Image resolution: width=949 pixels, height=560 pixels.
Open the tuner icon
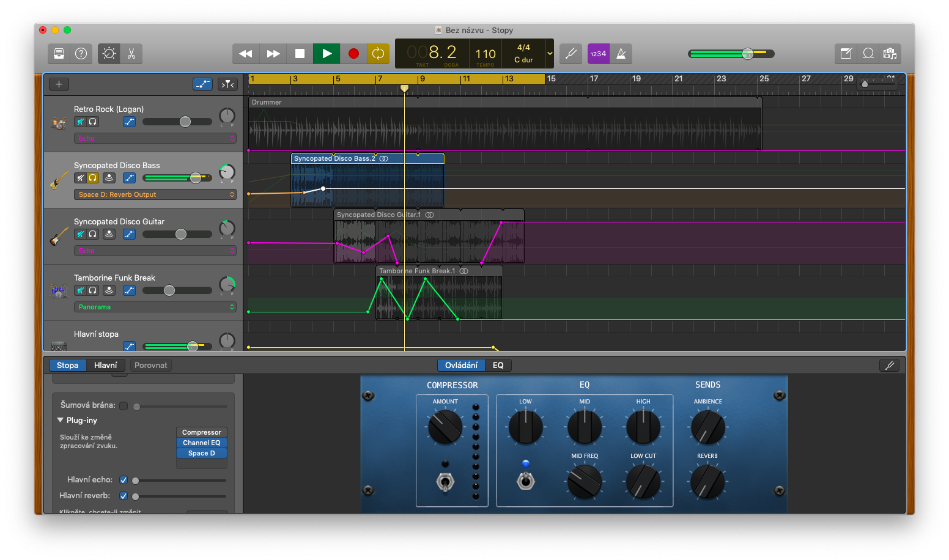pos(571,54)
